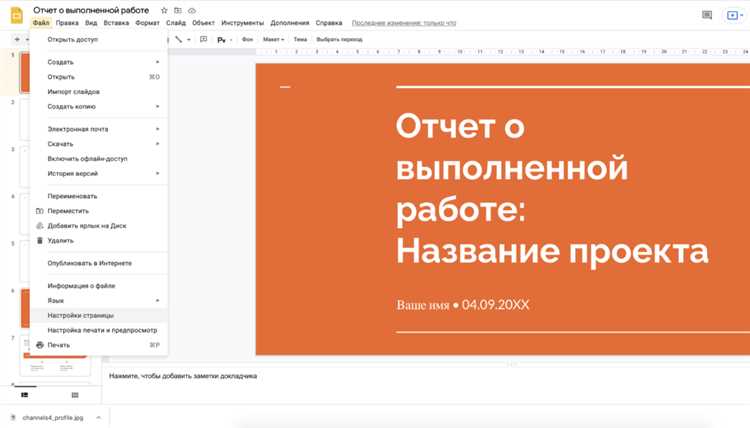Viewport: 750px width, 428px height.
Task: Open the Google Slides home logo
Action: click(17, 15)
